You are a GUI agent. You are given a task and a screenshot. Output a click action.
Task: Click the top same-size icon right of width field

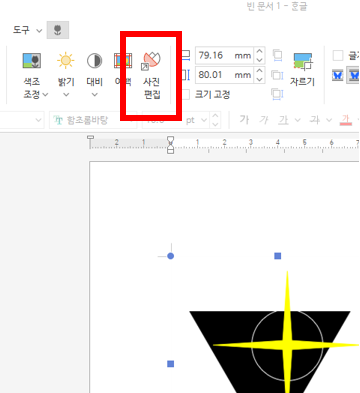[x=277, y=55]
